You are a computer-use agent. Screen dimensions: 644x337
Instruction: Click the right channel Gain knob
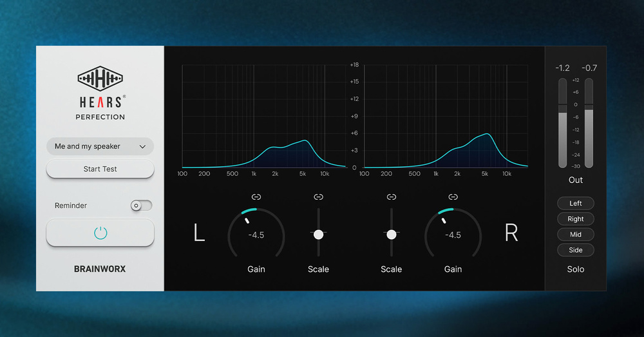pyautogui.click(x=453, y=235)
